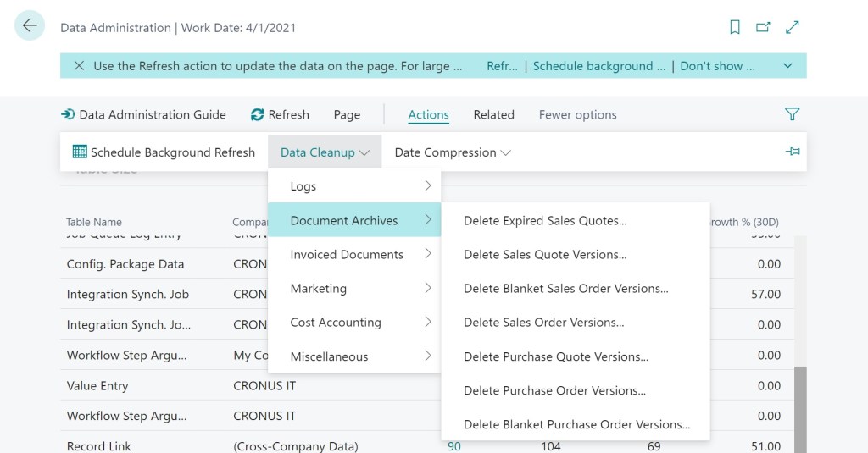Viewport: 868px width, 453px height.
Task: Click the filter funnel icon
Action: point(793,114)
